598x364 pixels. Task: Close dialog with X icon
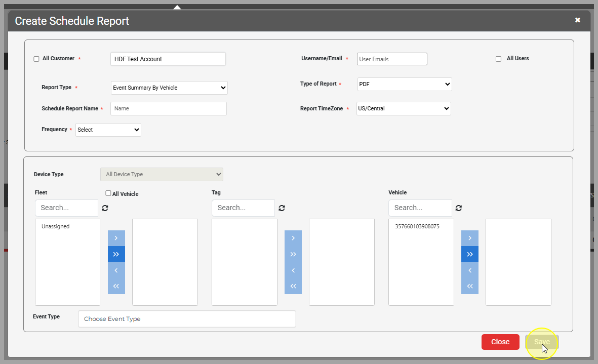pyautogui.click(x=578, y=20)
